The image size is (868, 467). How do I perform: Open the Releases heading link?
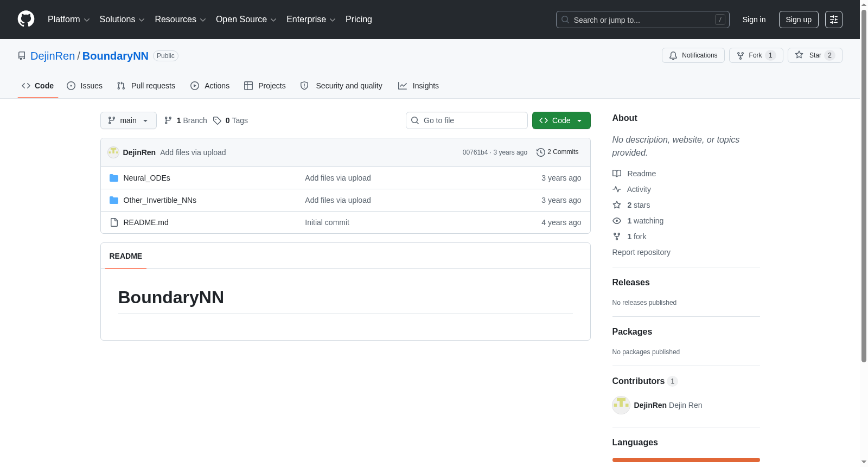click(631, 283)
